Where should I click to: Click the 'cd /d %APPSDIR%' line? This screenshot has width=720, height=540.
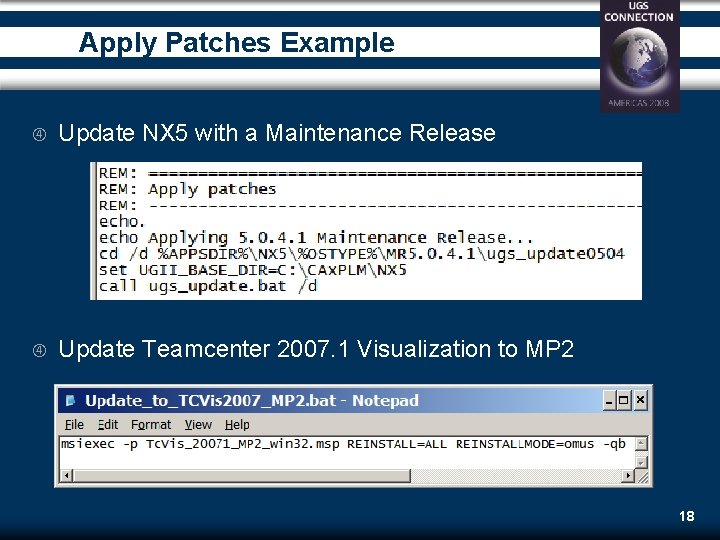pos(362,254)
